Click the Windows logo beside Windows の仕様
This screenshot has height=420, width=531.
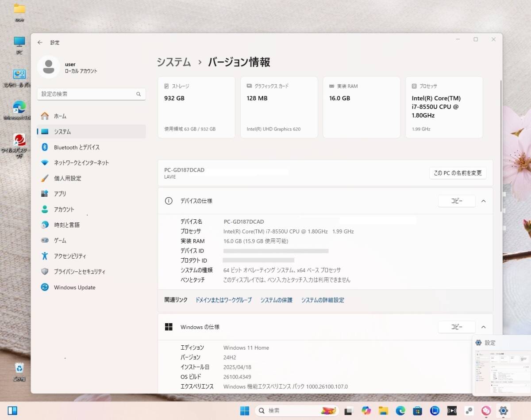(169, 327)
